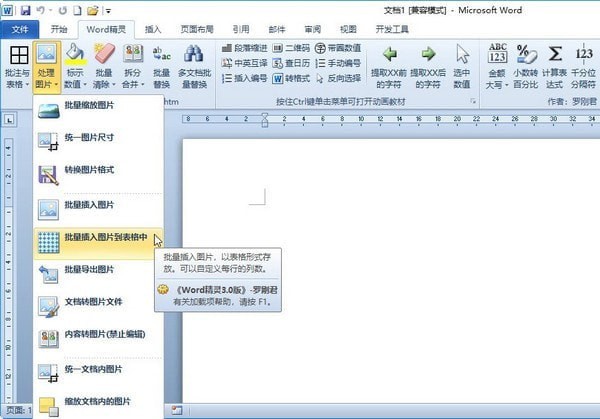This screenshot has height=419, width=600.
Task: Choose 统一文档内图片 from the menu
Action: (x=98, y=374)
